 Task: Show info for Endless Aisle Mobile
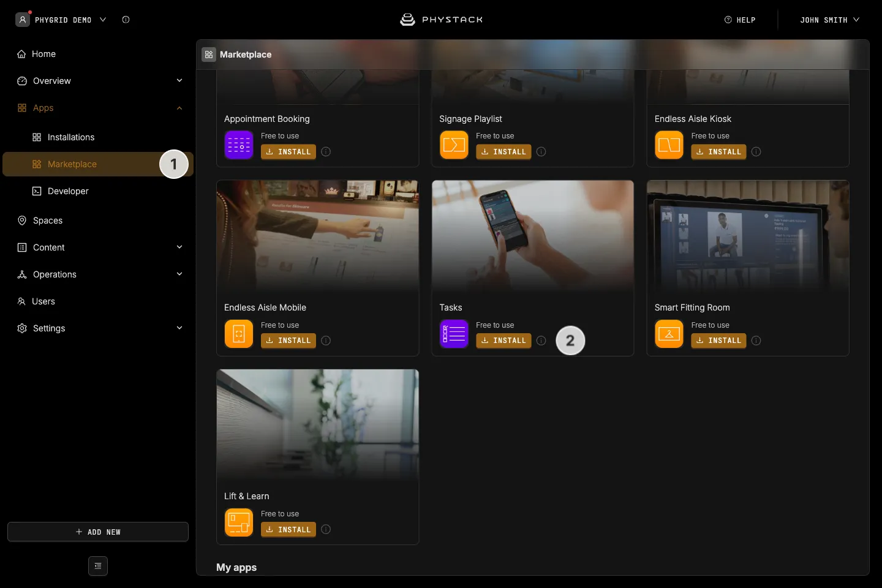[x=326, y=341]
